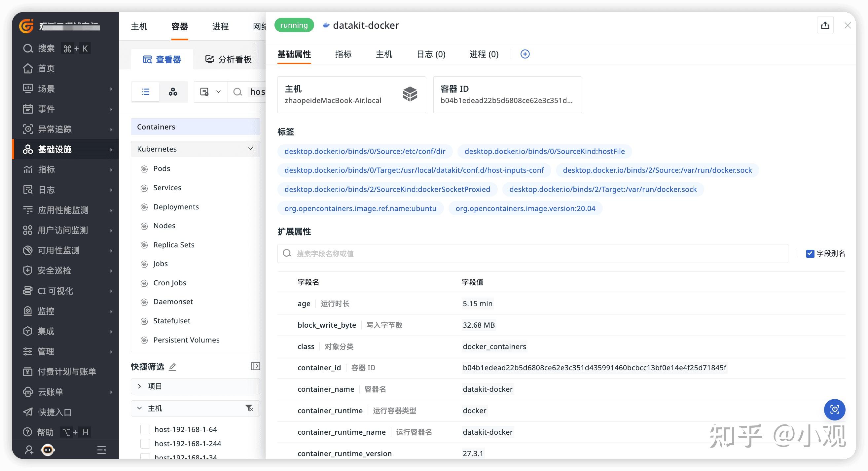The image size is (868, 471).
Task: Switch to topology graph view icon
Action: click(173, 91)
